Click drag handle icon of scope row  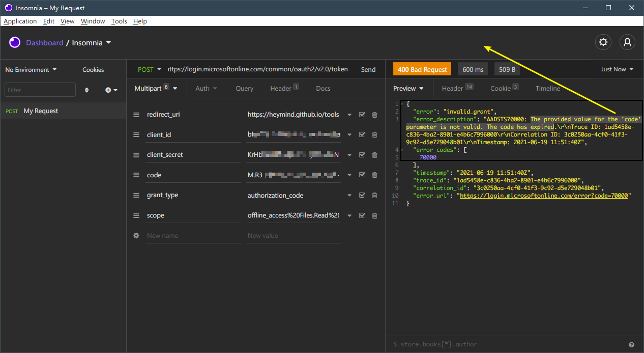click(136, 216)
